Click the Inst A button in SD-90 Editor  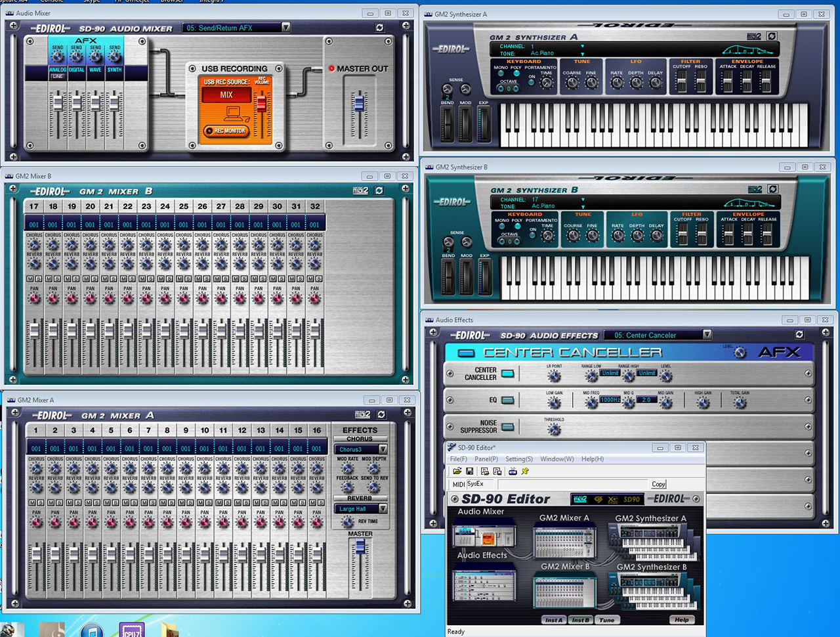pos(554,620)
